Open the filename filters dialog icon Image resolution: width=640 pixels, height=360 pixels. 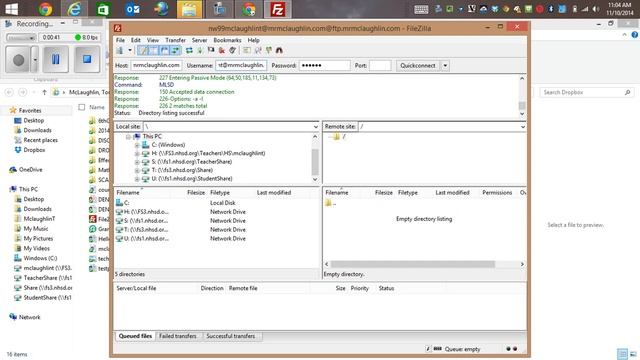click(247, 51)
